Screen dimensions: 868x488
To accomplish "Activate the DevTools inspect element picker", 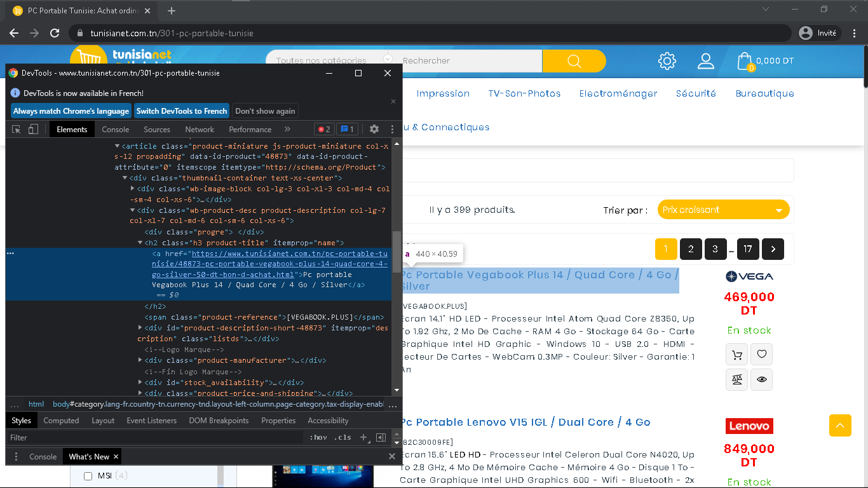I will tap(17, 129).
